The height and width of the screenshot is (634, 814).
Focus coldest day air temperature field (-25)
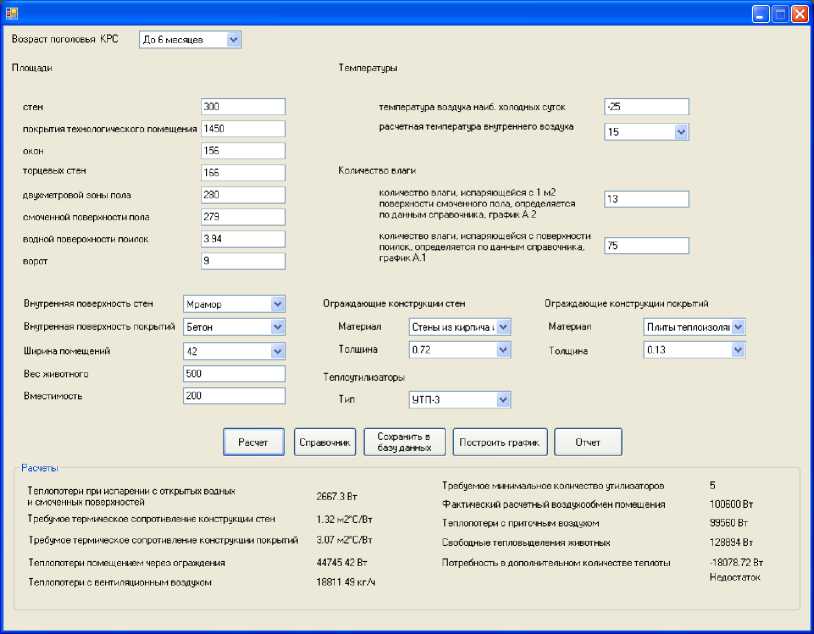(646, 106)
